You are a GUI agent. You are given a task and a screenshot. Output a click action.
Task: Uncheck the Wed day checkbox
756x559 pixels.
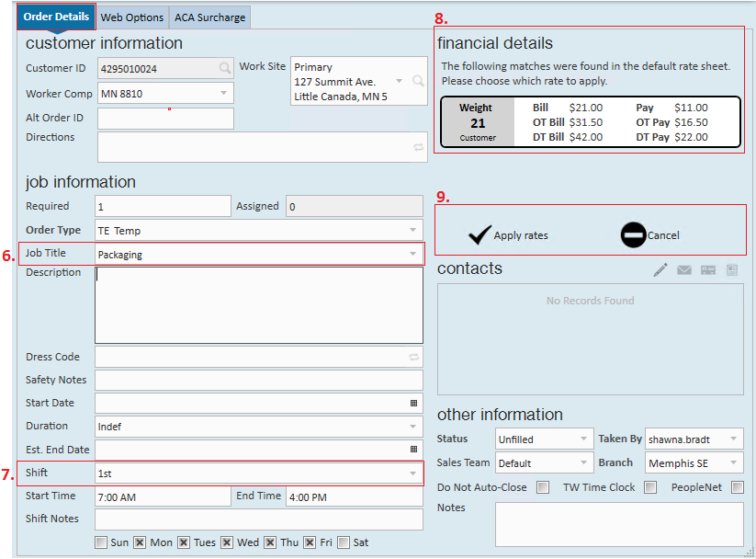[227, 542]
